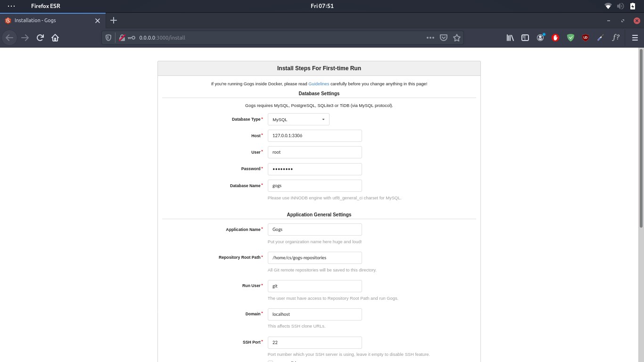Open the clock showing Fri 07:51
Image resolution: width=644 pixels, height=362 pixels.
(x=322, y=6)
